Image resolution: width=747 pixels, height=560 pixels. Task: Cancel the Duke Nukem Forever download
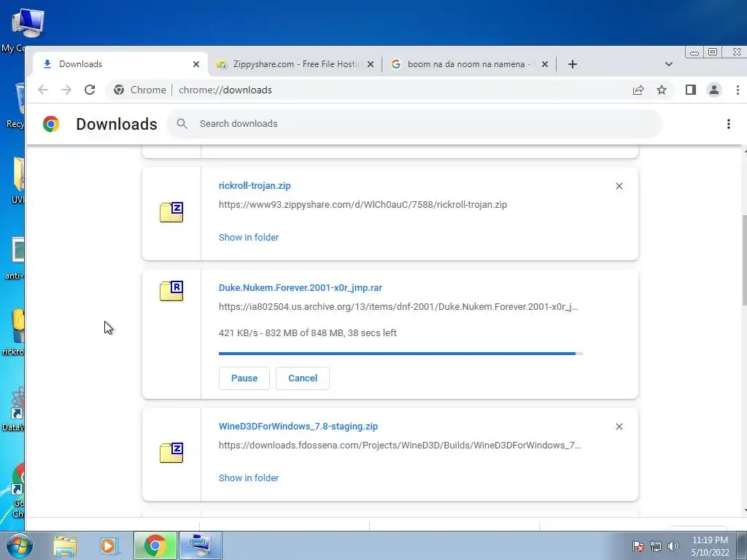click(303, 378)
